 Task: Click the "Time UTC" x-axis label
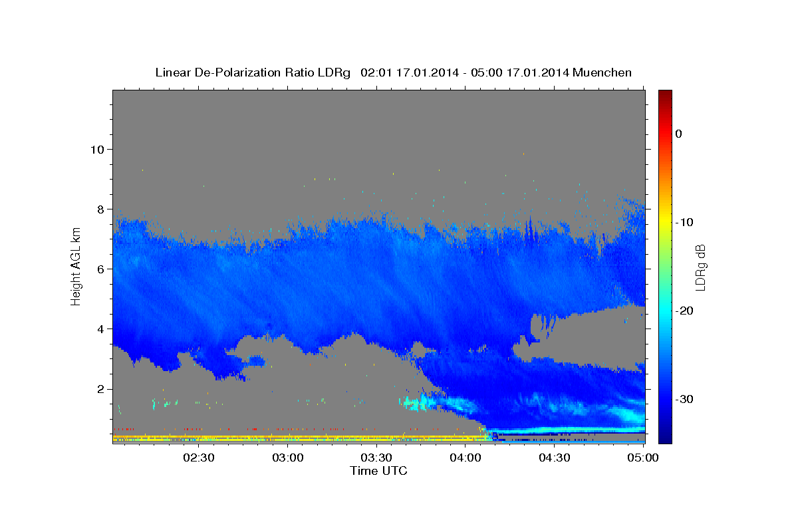point(378,470)
